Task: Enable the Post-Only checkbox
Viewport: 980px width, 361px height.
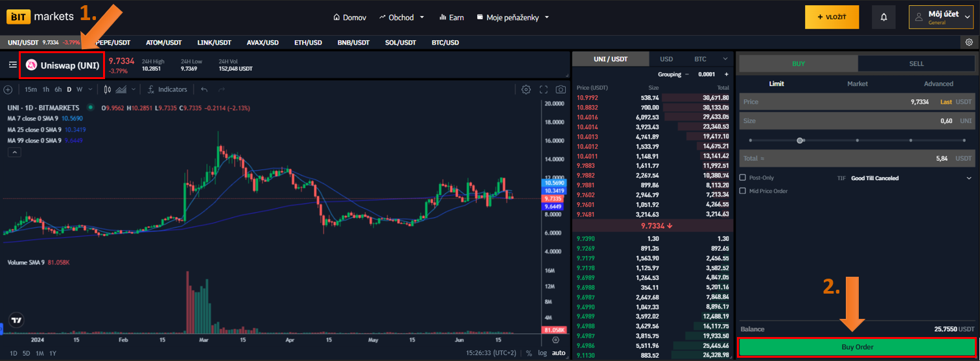Action: 743,178
